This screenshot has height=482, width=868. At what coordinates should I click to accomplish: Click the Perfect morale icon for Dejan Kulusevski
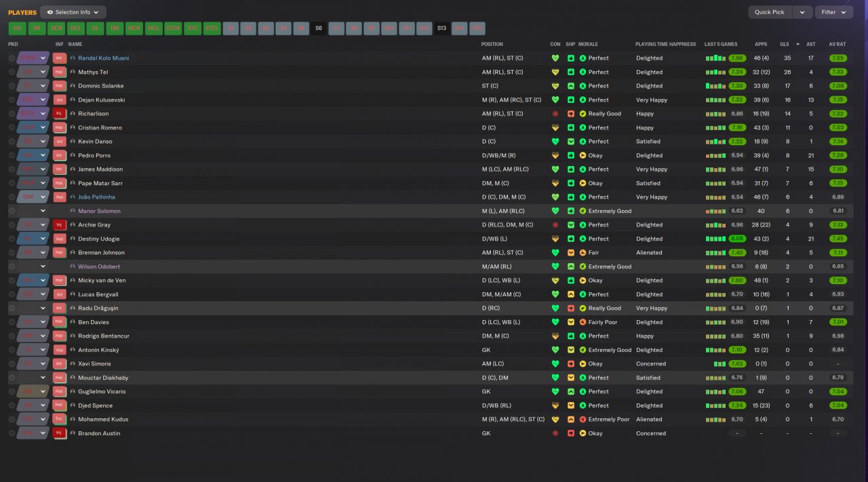[x=583, y=100]
